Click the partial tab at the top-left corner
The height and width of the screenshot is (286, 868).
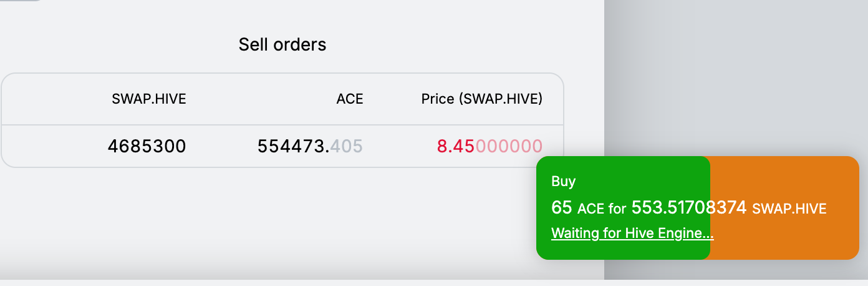[19, 1]
